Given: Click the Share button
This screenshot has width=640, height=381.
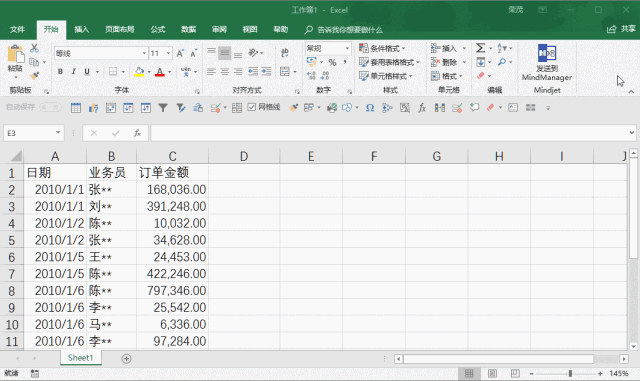Looking at the screenshot, I should [x=621, y=29].
